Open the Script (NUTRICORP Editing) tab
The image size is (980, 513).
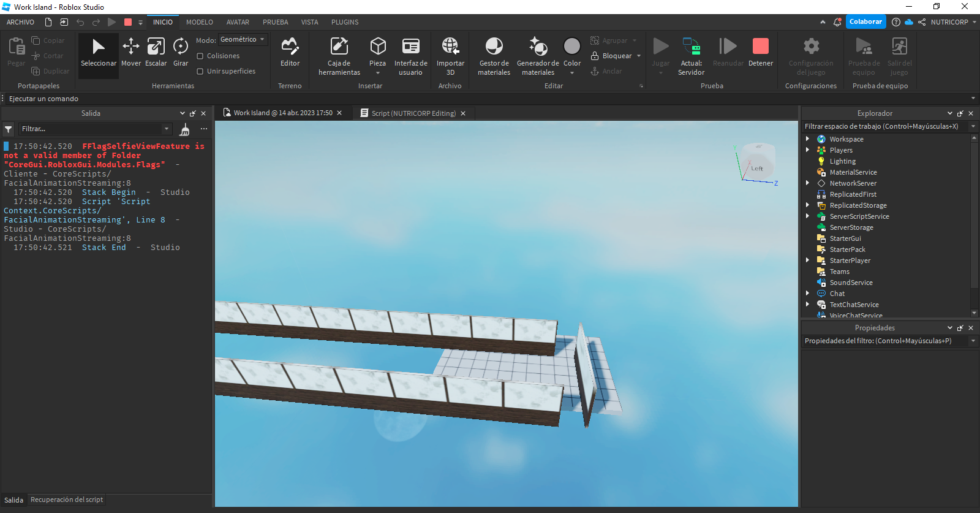point(413,113)
